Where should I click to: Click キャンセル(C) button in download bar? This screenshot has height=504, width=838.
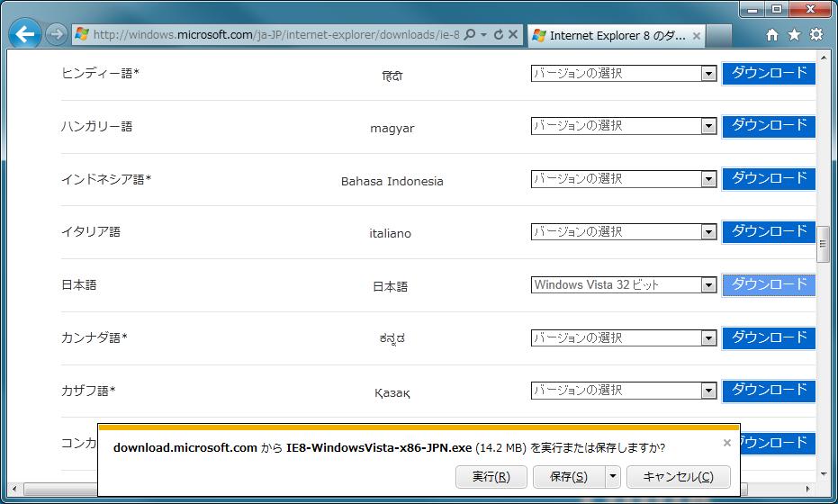point(678,477)
